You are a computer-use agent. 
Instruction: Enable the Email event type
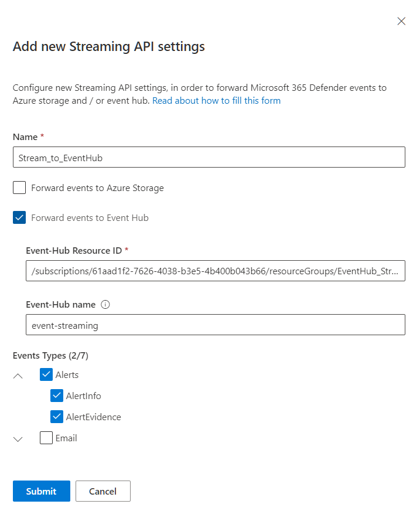(46, 438)
